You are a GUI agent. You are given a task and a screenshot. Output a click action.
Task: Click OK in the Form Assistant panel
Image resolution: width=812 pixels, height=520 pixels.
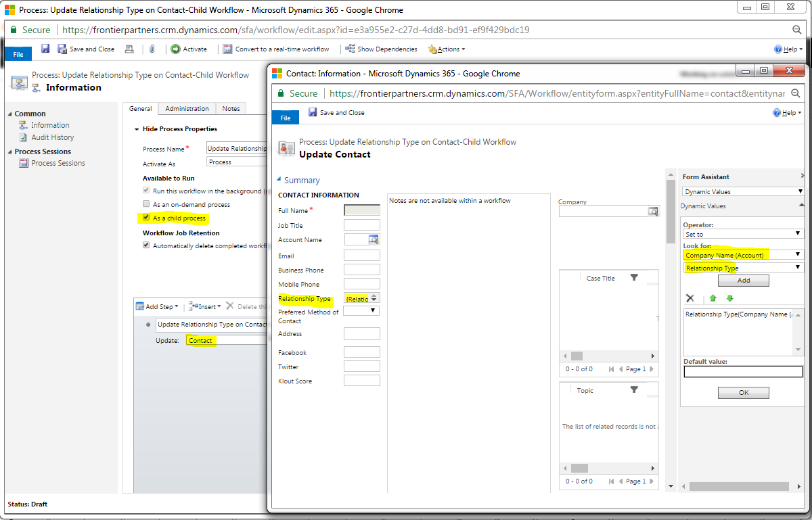point(742,392)
